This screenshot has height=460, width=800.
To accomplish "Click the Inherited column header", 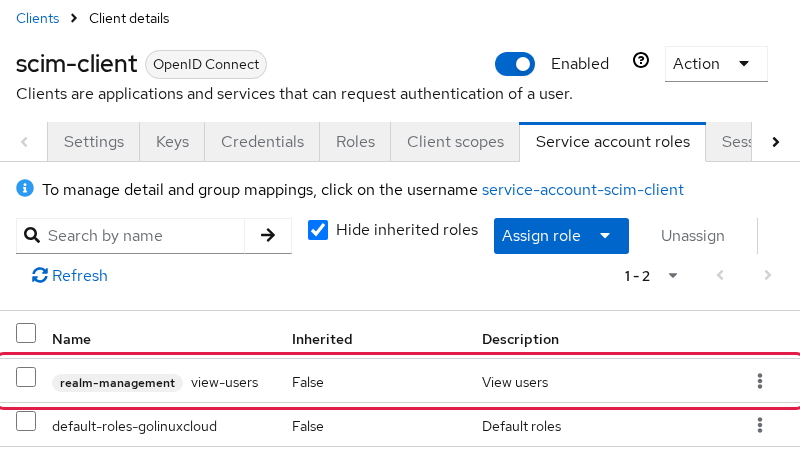I will 322,339.
